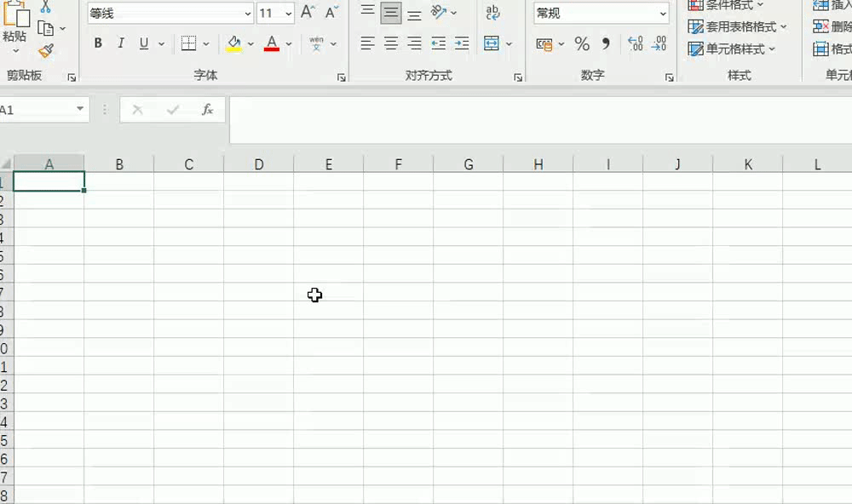Toggle Underline formatting
The height and width of the screenshot is (504, 852).
(x=143, y=43)
